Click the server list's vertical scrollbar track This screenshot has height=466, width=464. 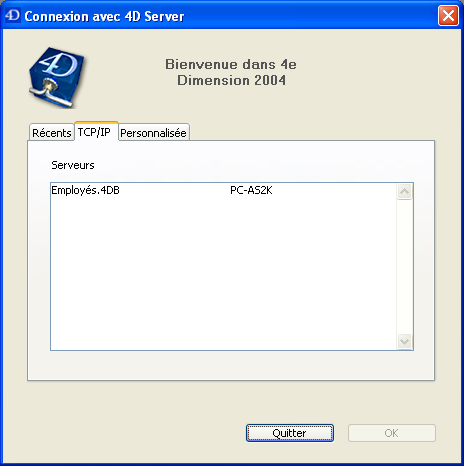tap(405, 267)
